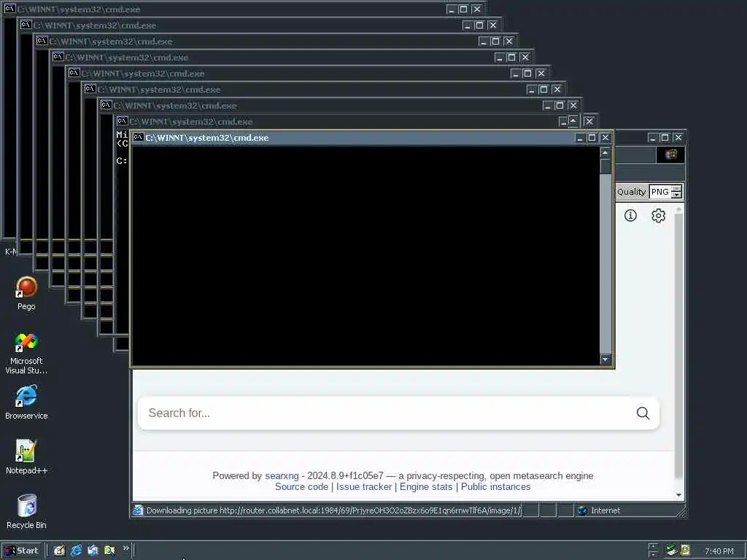Click the Quality label in browser toolbar
The height and width of the screenshot is (560, 747).
click(631, 192)
